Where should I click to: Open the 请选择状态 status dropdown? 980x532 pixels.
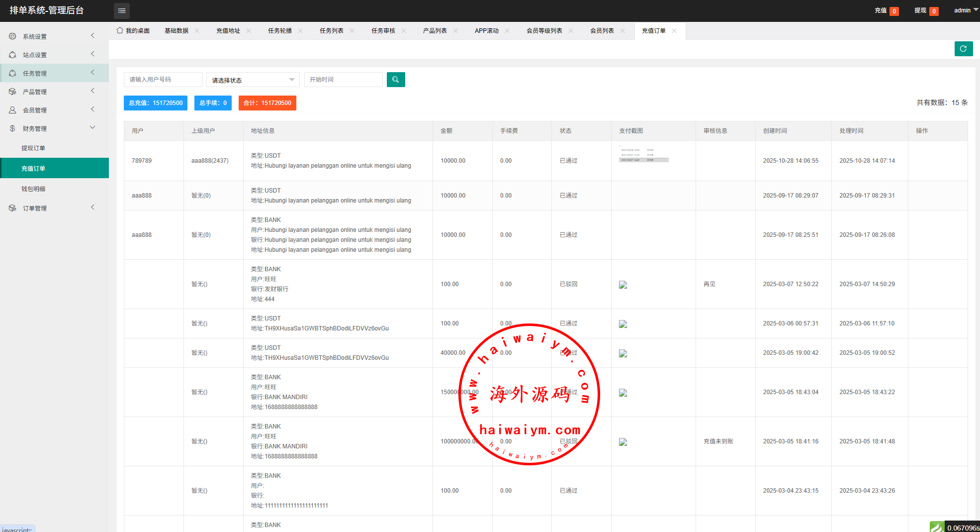(253, 80)
